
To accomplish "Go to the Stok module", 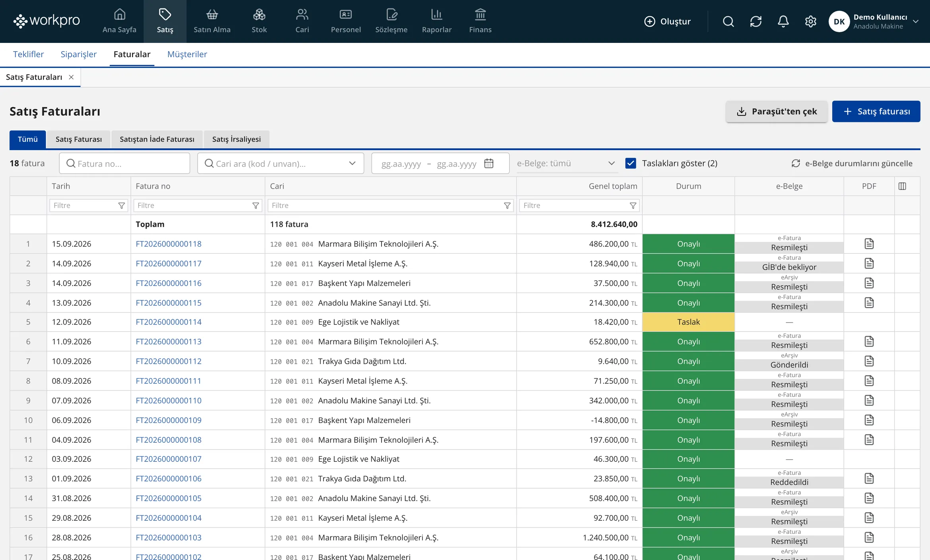I will coord(259,21).
